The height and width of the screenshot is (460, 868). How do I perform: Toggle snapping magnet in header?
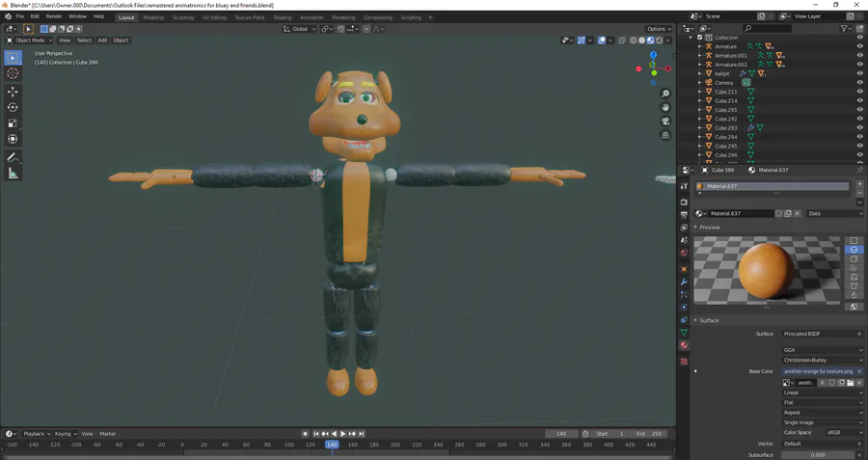click(x=341, y=29)
